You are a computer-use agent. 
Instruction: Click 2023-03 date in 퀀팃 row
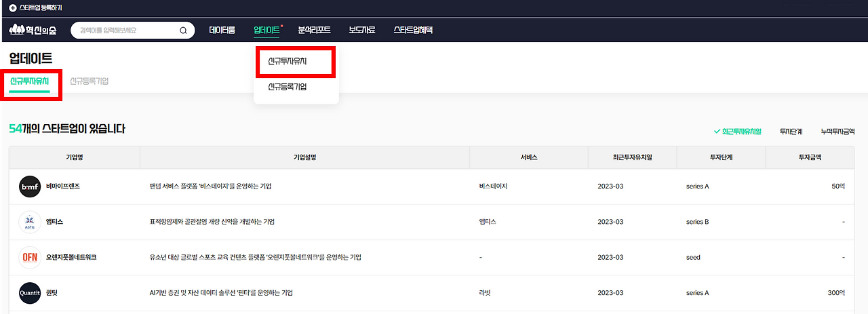click(610, 293)
